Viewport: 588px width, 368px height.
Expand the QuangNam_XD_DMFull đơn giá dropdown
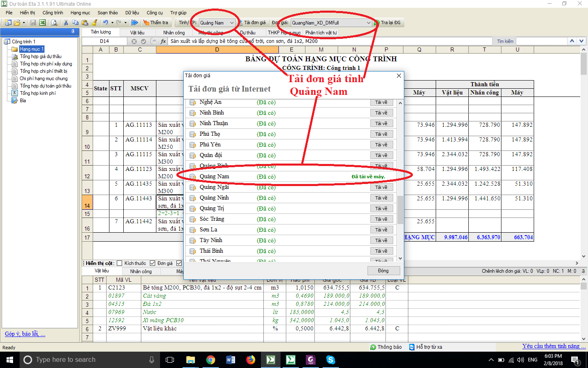click(x=368, y=23)
